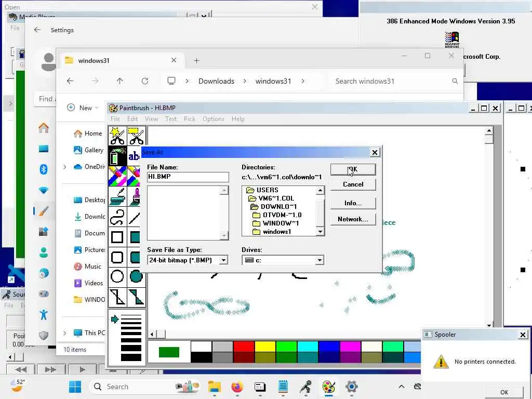Click Home in Explorer navigation pane

click(88, 134)
